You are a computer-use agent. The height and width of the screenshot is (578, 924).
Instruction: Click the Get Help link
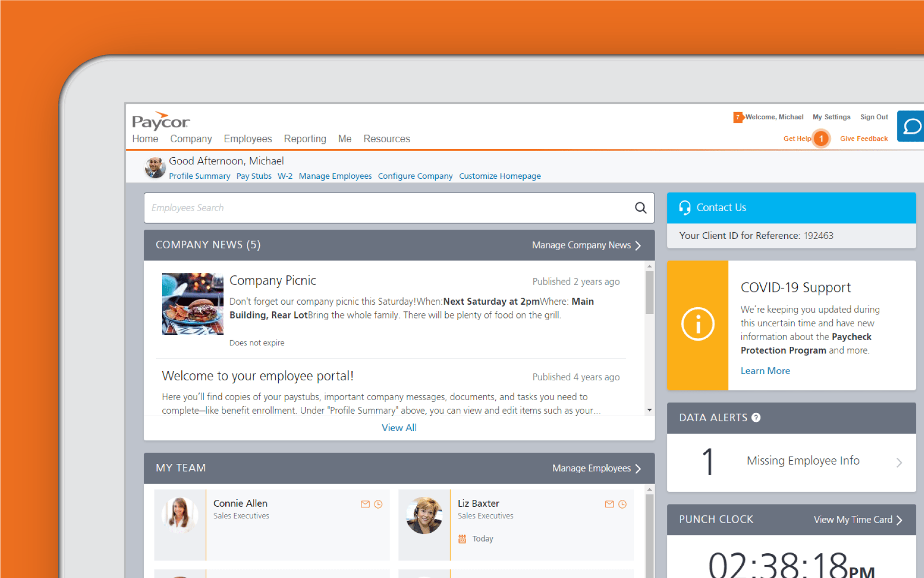797,139
